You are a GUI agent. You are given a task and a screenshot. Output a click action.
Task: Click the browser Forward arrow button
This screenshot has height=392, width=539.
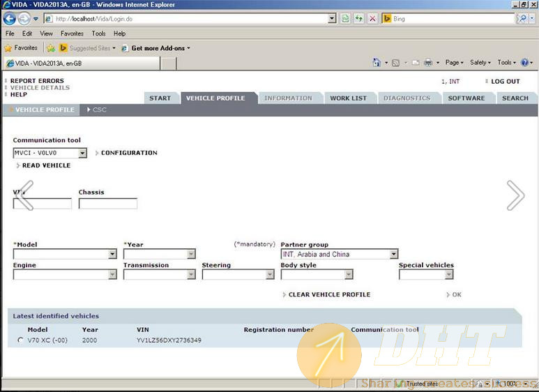[x=24, y=19]
